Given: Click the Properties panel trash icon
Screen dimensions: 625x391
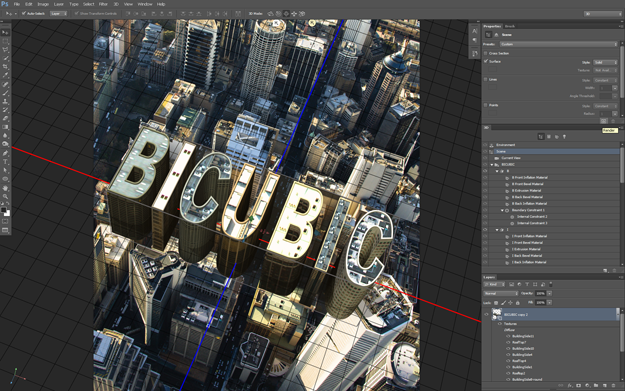Looking at the screenshot, I should [613, 121].
